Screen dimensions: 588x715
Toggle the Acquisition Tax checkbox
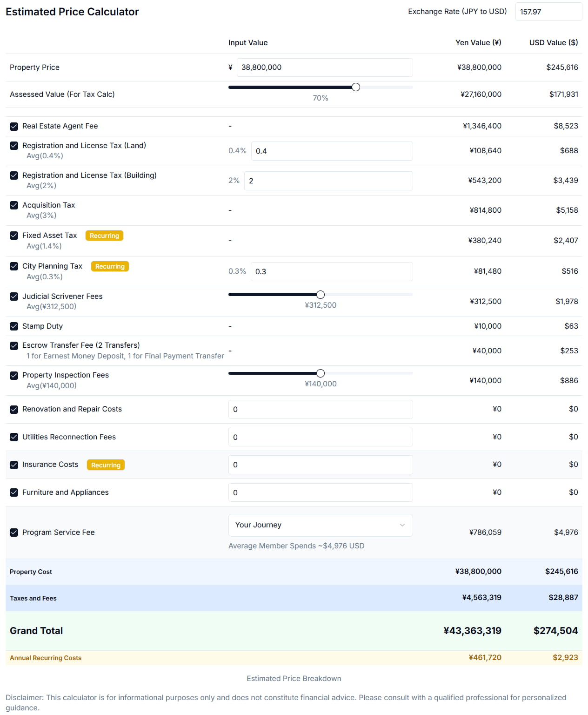point(14,205)
